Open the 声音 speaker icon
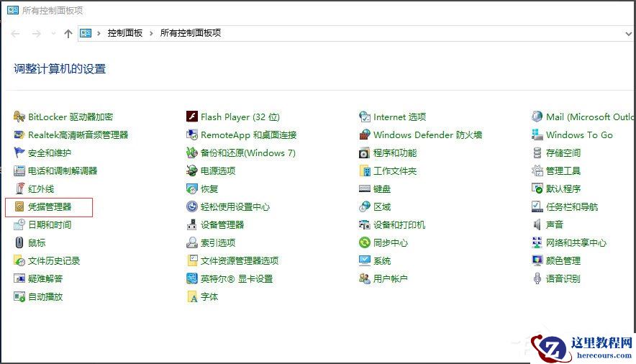The height and width of the screenshot is (364, 636). coord(537,224)
